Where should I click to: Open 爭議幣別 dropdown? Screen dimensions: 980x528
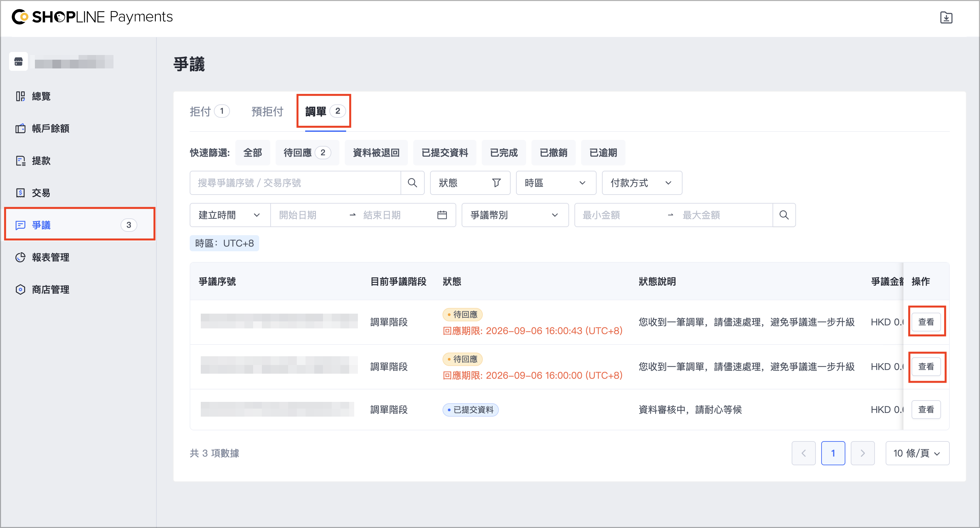coord(515,215)
